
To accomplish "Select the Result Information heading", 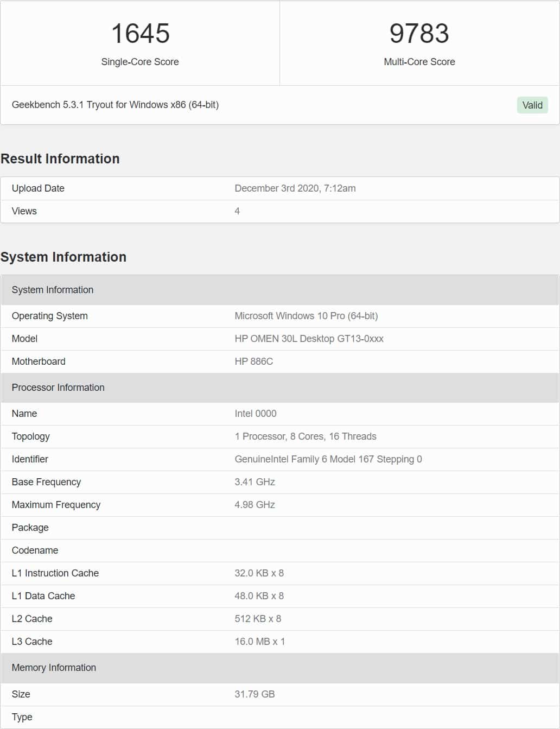I will [60, 159].
